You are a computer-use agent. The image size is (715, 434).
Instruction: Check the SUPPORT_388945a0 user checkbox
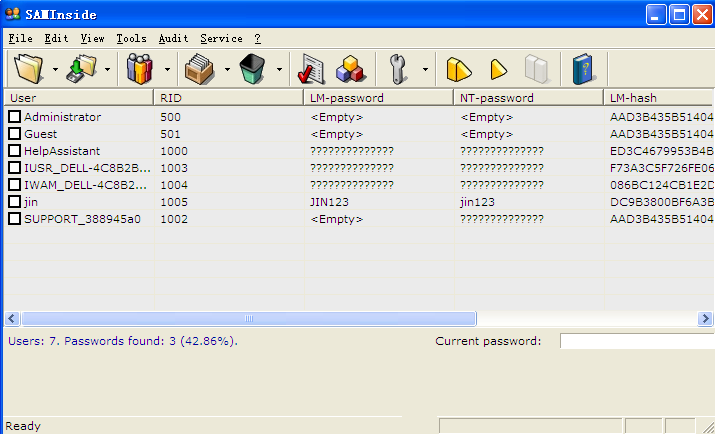pos(15,219)
